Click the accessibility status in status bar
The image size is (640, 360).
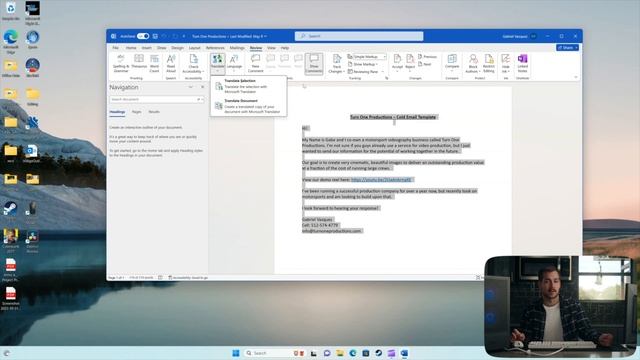pyautogui.click(x=188, y=278)
